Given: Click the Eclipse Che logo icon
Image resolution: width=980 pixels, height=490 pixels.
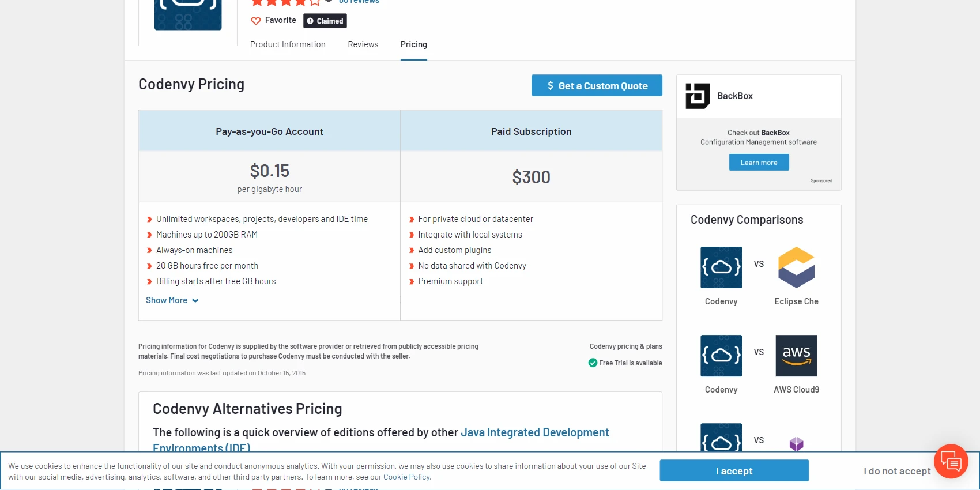Looking at the screenshot, I should tap(796, 267).
